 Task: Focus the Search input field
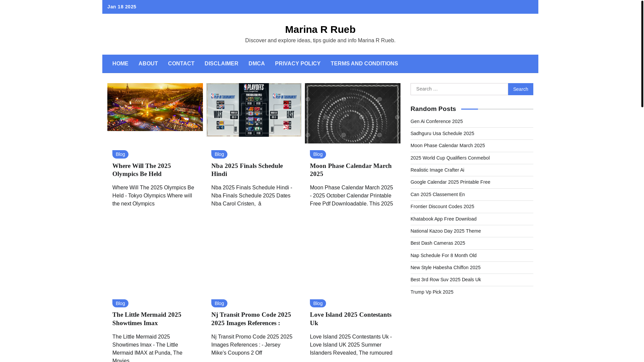pyautogui.click(x=459, y=89)
